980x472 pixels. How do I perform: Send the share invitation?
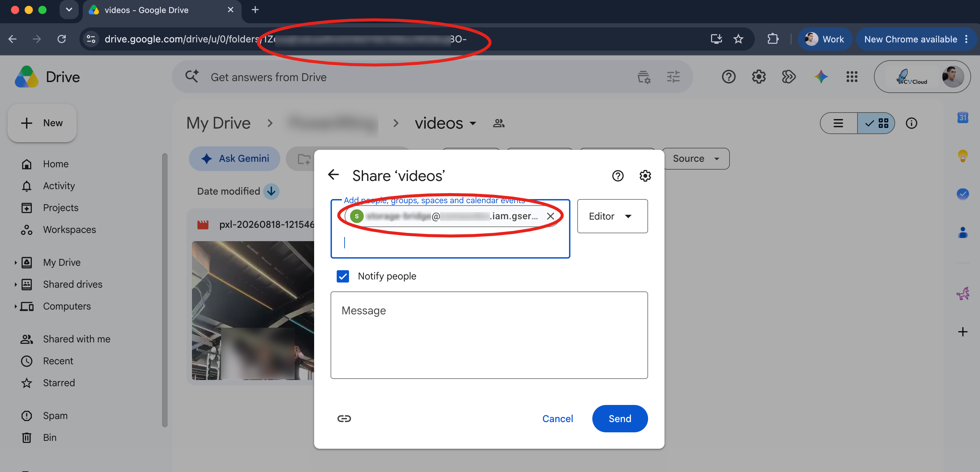[620, 418]
